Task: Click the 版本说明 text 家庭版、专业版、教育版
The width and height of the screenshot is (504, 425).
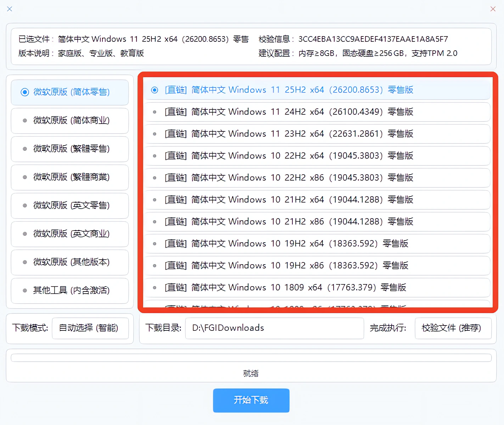Action: click(x=101, y=53)
